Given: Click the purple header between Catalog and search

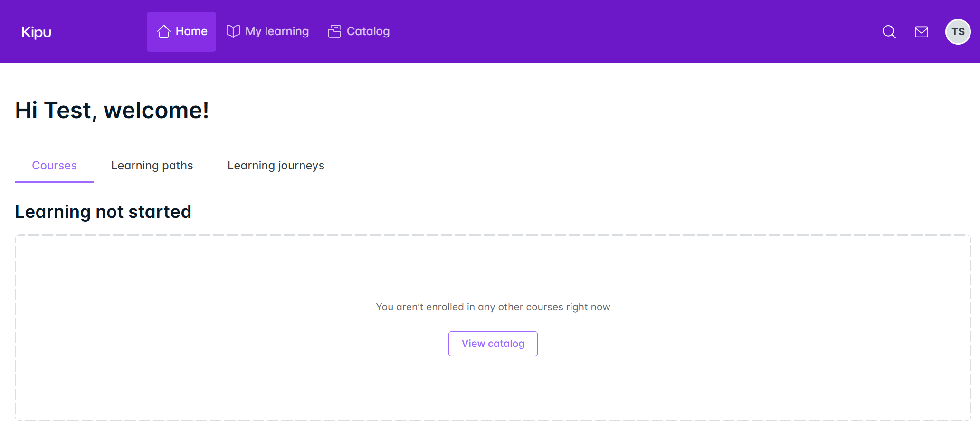Looking at the screenshot, I should (x=618, y=32).
